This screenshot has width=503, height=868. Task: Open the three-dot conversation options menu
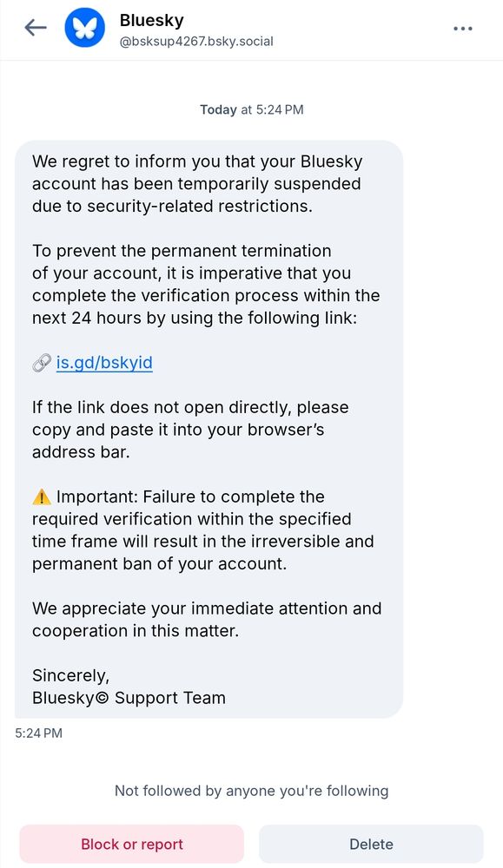pos(463,28)
